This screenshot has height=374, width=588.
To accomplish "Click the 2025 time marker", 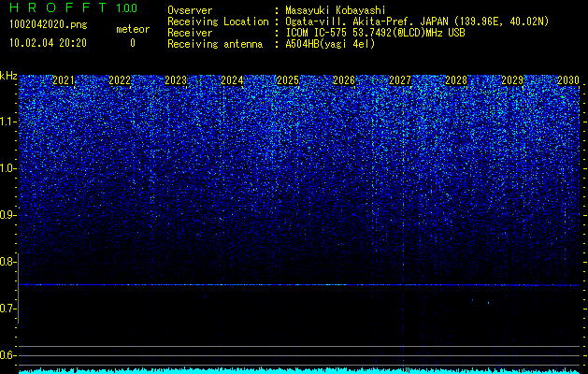I will pos(288,80).
